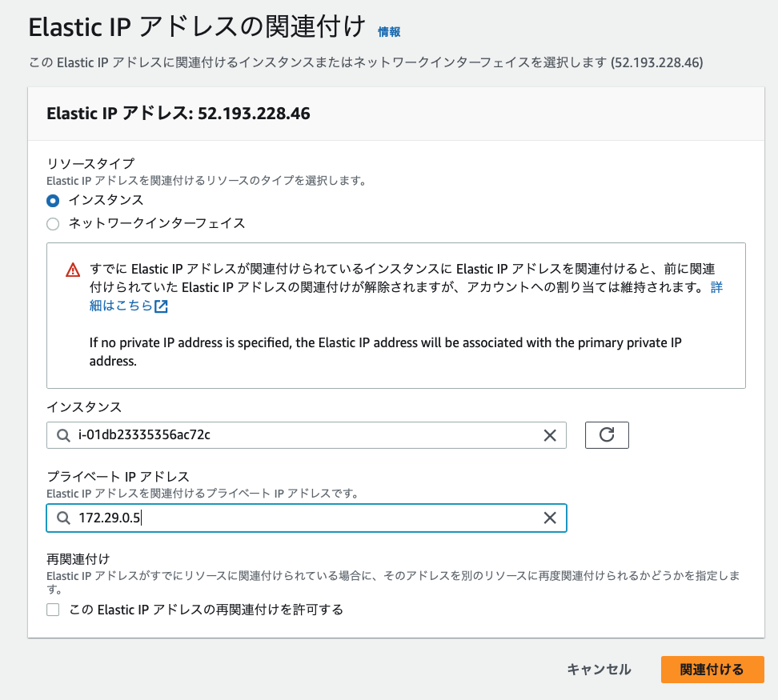The image size is (778, 700).
Task: Click the checkbox label text about 再関連付け
Action: click(206, 610)
